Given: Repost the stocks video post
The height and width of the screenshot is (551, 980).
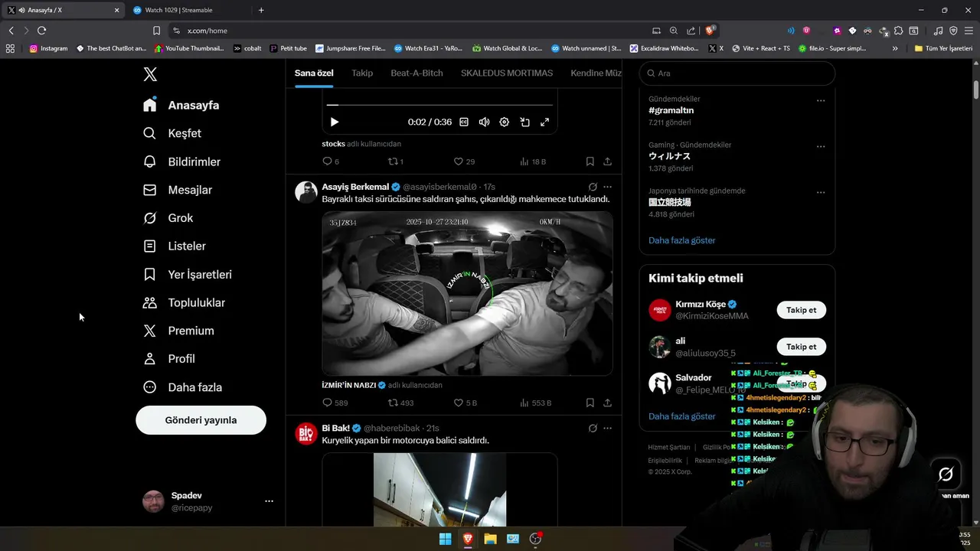Looking at the screenshot, I should (x=396, y=161).
